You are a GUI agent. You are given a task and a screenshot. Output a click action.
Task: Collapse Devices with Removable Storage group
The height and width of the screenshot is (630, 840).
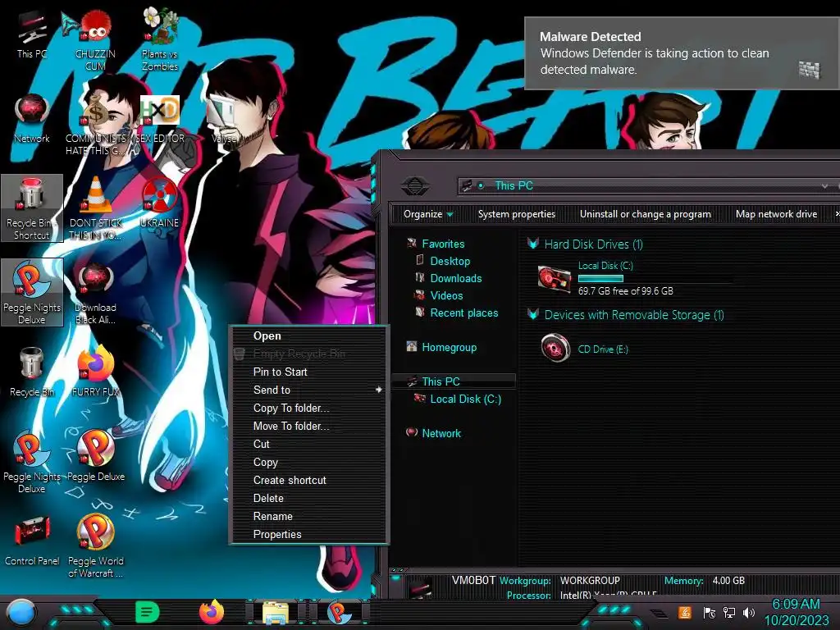[x=533, y=314]
